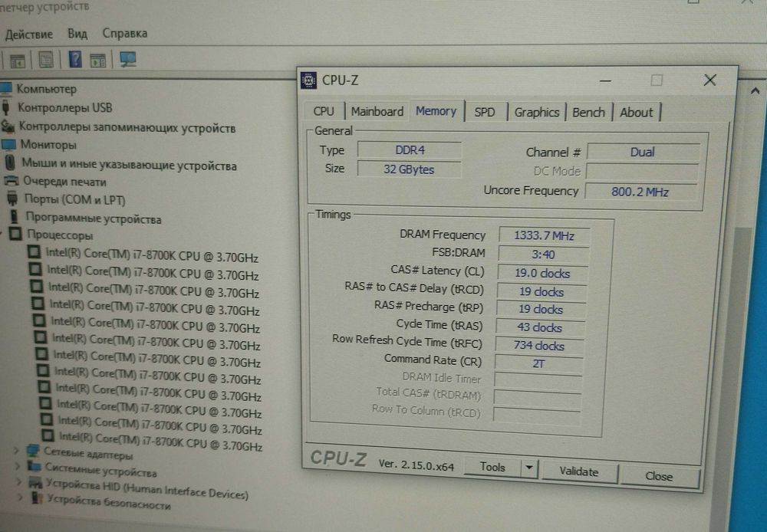
Task: Open the Tools dropdown arrow in CPU-Z
Action: click(x=528, y=468)
